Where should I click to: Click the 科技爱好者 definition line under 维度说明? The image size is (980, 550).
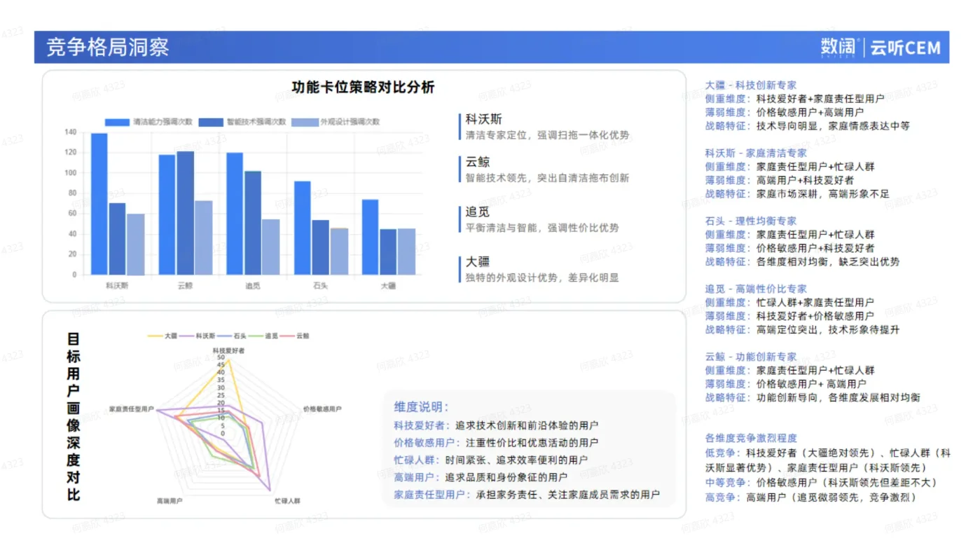496,425
